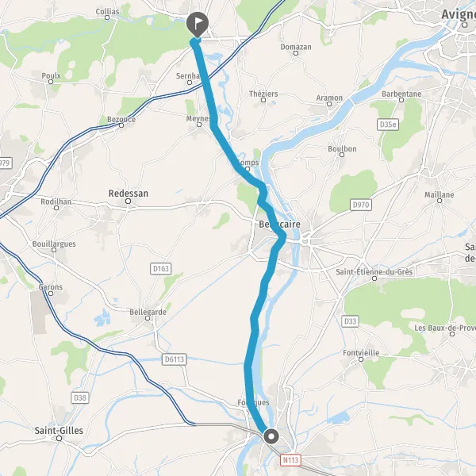This screenshot has height=476, width=476.
Task: Select the Saint-Gilles town label
Action: point(59,431)
